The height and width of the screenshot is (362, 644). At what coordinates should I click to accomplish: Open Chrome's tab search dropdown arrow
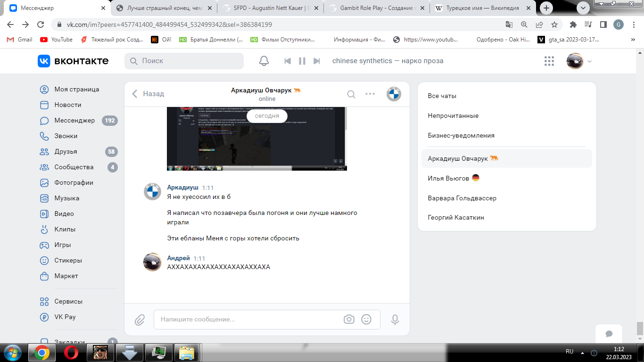click(583, 8)
